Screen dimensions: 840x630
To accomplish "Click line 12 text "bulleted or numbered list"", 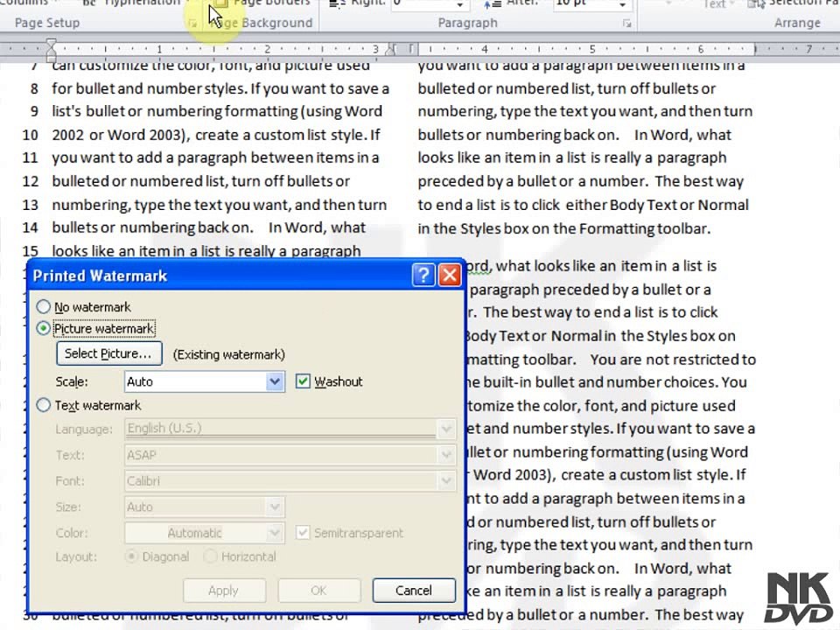I will tap(140, 181).
